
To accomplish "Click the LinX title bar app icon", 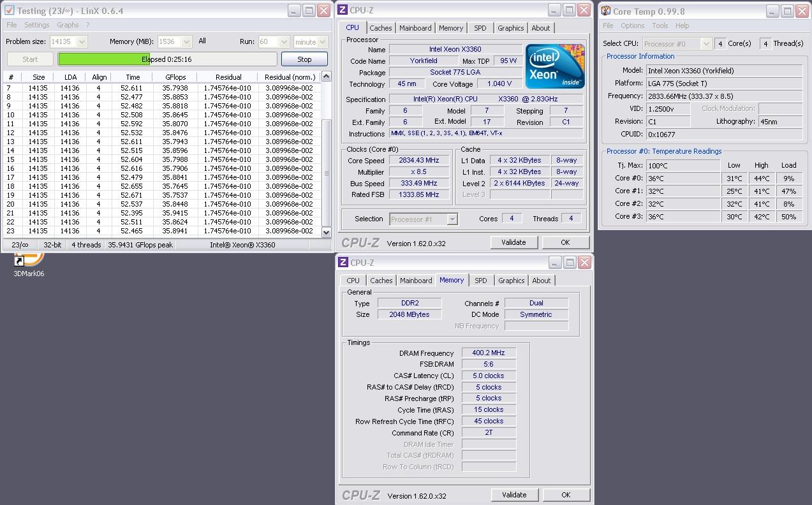I will tap(9, 10).
